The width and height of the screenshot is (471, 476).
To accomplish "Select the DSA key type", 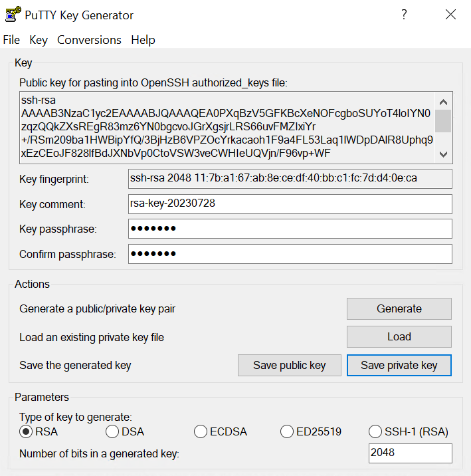I will pyautogui.click(x=125, y=431).
